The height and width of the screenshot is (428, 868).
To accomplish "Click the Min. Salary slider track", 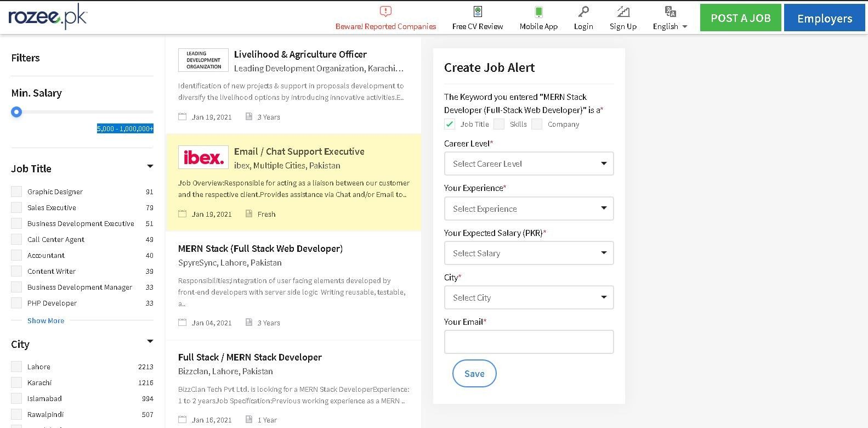I will tap(82, 112).
